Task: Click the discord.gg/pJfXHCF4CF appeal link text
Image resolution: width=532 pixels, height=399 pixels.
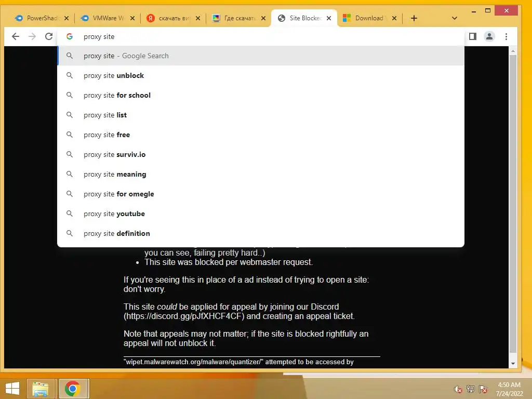Action: pyautogui.click(x=183, y=316)
